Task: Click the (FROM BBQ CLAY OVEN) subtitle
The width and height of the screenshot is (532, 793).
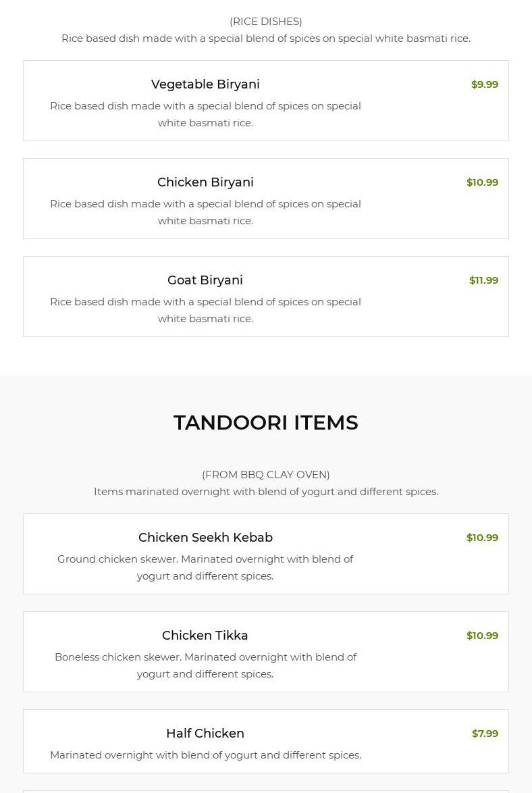Action: pos(266,475)
